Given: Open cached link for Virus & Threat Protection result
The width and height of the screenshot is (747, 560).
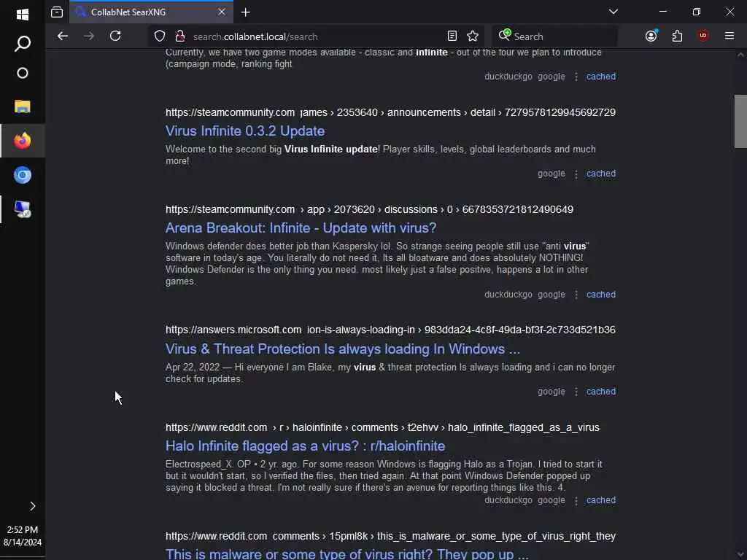Looking at the screenshot, I should 601,392.
